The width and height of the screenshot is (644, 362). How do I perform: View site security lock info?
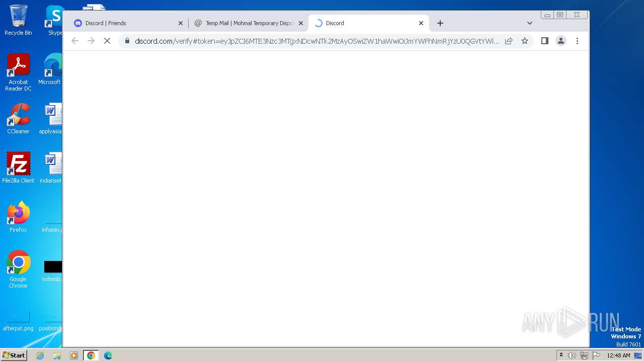pos(127,41)
